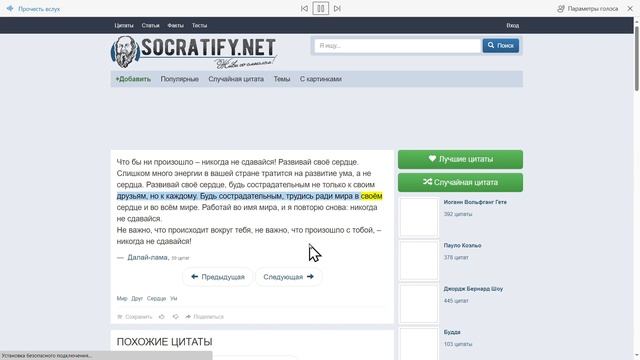Open Случайная цитата in navigation bar
This screenshot has width=640, height=360.
click(236, 79)
